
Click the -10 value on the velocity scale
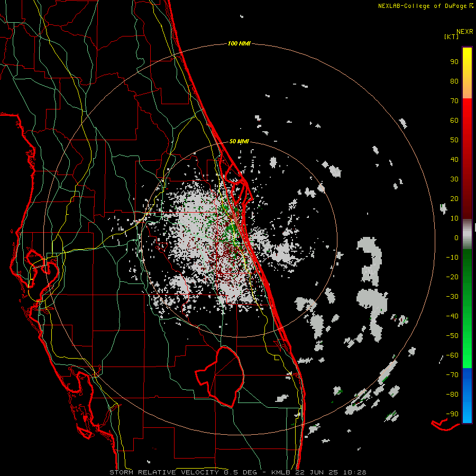tap(452, 258)
